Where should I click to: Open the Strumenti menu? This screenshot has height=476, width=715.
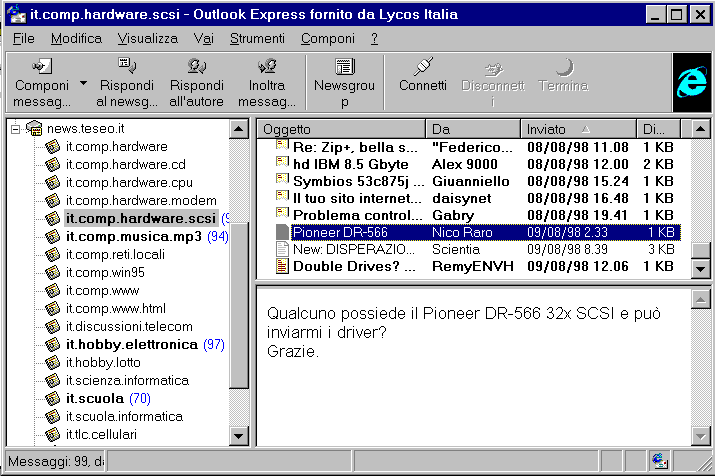(x=256, y=38)
